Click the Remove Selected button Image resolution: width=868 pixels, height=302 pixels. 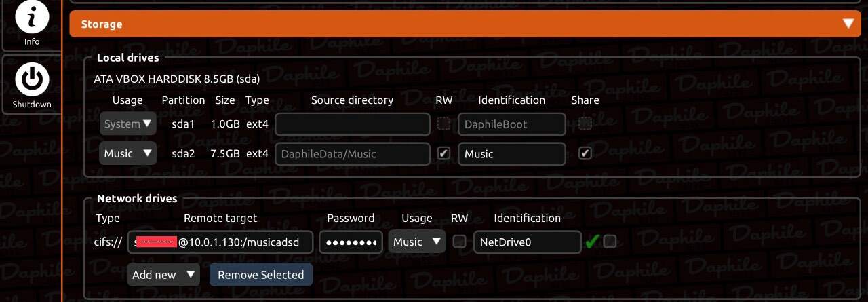pos(260,275)
